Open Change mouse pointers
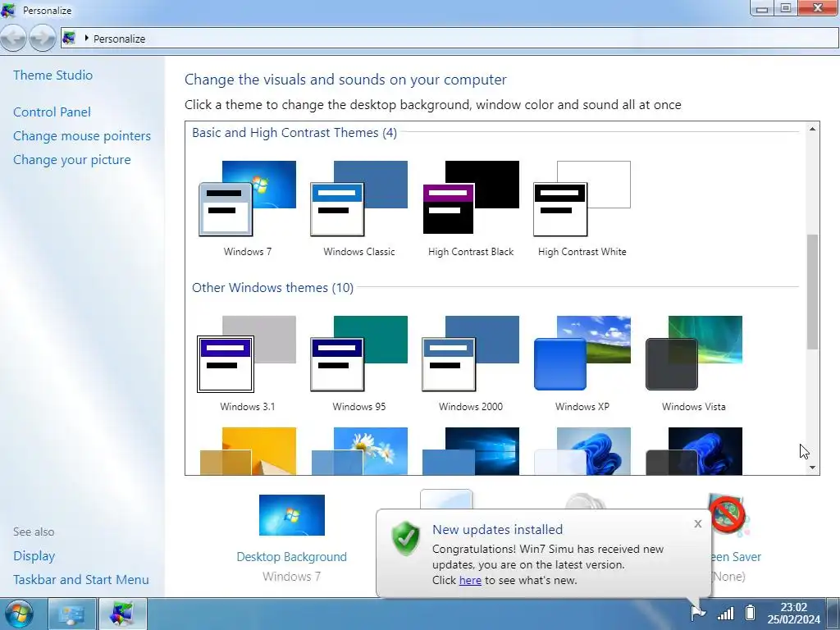This screenshot has width=840, height=630. pos(82,136)
